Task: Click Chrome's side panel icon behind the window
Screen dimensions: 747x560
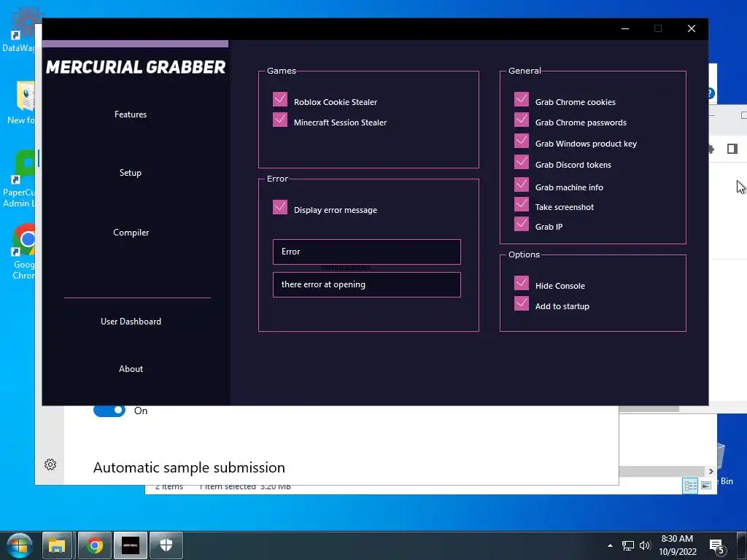Action: (x=732, y=149)
